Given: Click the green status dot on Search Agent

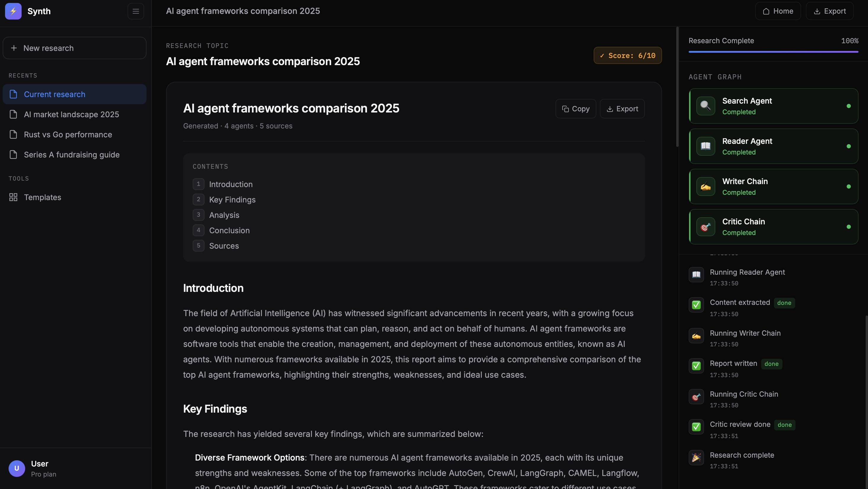Looking at the screenshot, I should pos(848,106).
